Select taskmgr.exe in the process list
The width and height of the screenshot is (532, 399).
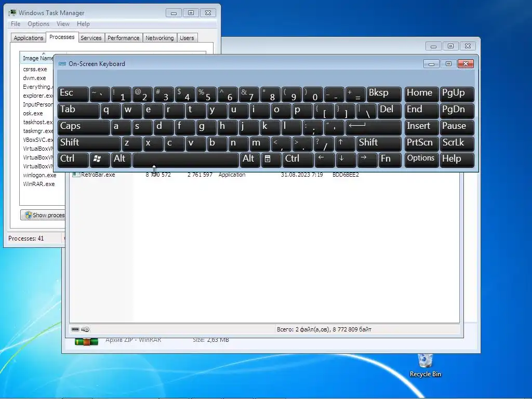tap(38, 131)
